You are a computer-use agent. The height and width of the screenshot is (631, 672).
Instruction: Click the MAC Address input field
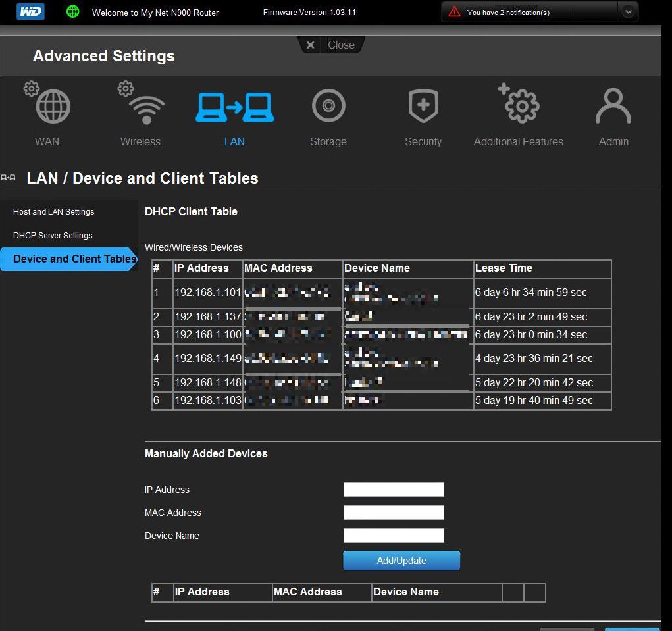394,513
